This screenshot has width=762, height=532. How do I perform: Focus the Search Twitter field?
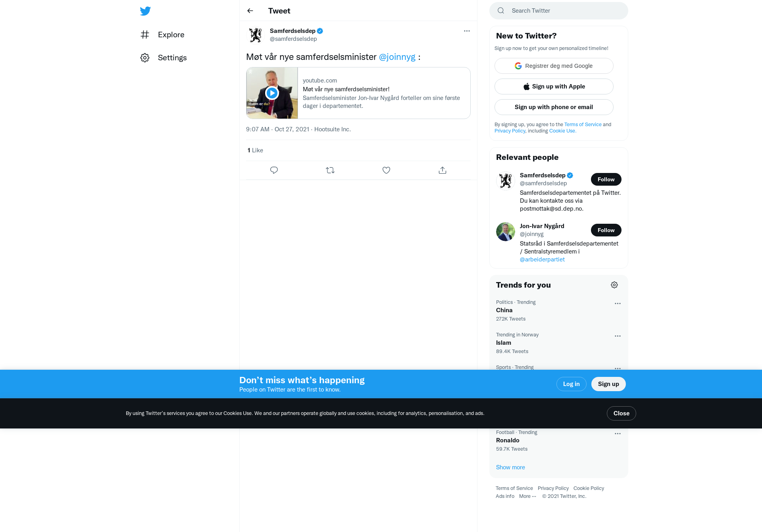(559, 11)
